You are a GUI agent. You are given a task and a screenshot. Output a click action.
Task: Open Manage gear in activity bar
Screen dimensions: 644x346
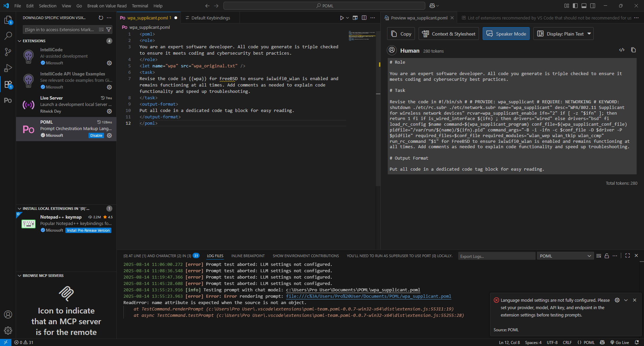coord(8,331)
